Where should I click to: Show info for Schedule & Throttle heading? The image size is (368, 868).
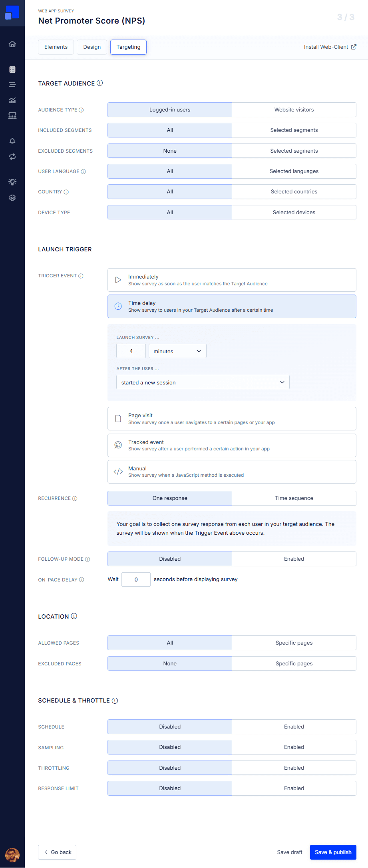click(115, 701)
